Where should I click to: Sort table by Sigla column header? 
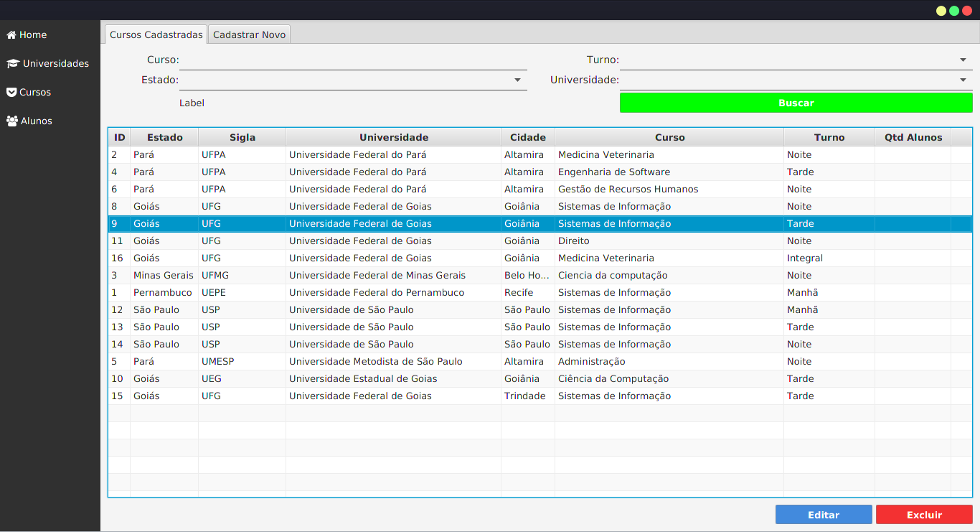click(242, 137)
